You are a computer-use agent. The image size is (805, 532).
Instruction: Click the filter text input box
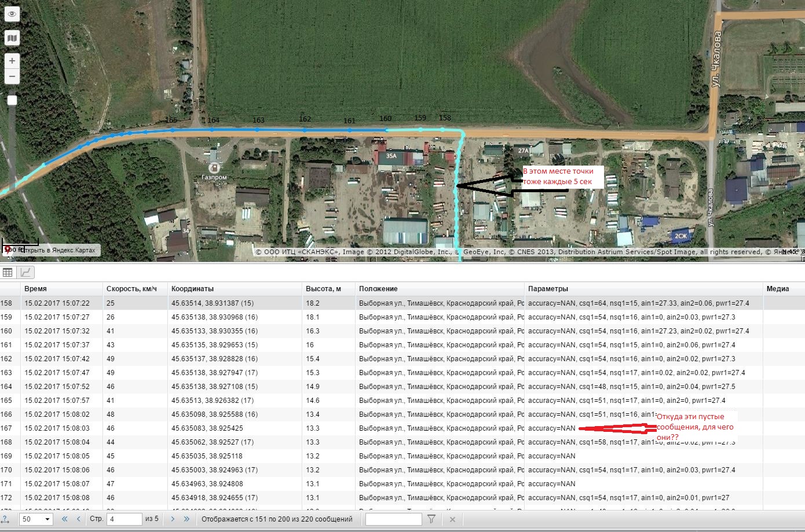(393, 519)
